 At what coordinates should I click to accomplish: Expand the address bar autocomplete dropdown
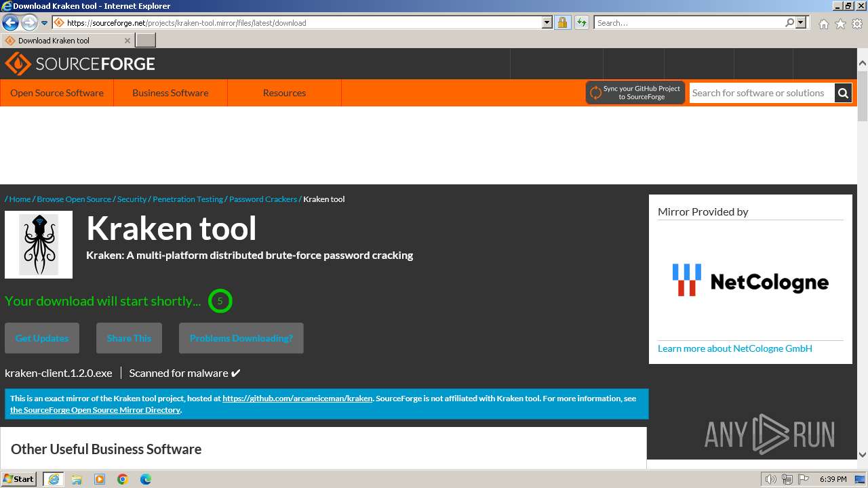(x=547, y=22)
